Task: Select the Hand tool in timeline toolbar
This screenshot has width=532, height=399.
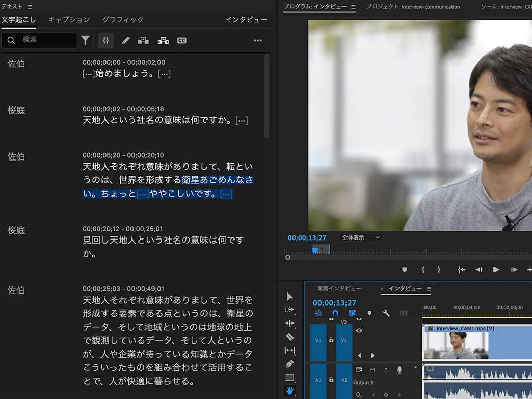Action: point(290,390)
